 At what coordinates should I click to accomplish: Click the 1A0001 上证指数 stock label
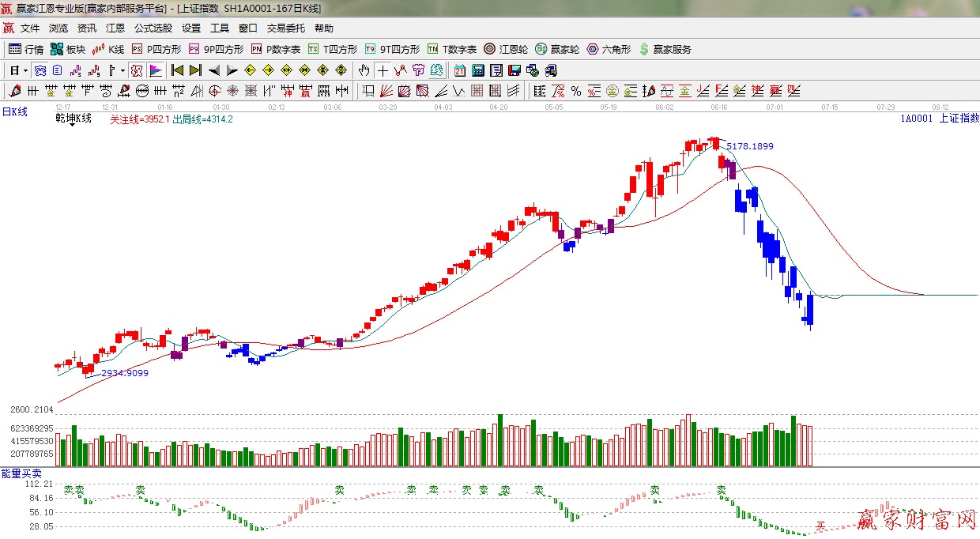(939, 119)
